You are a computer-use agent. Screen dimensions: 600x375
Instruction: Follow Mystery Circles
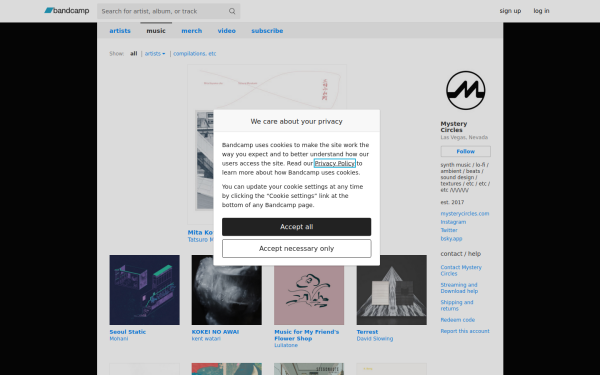point(465,152)
